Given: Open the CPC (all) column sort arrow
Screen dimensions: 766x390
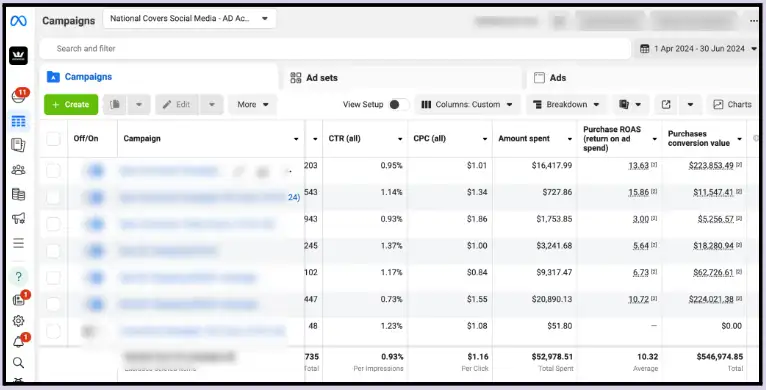Looking at the screenshot, I should (x=485, y=139).
